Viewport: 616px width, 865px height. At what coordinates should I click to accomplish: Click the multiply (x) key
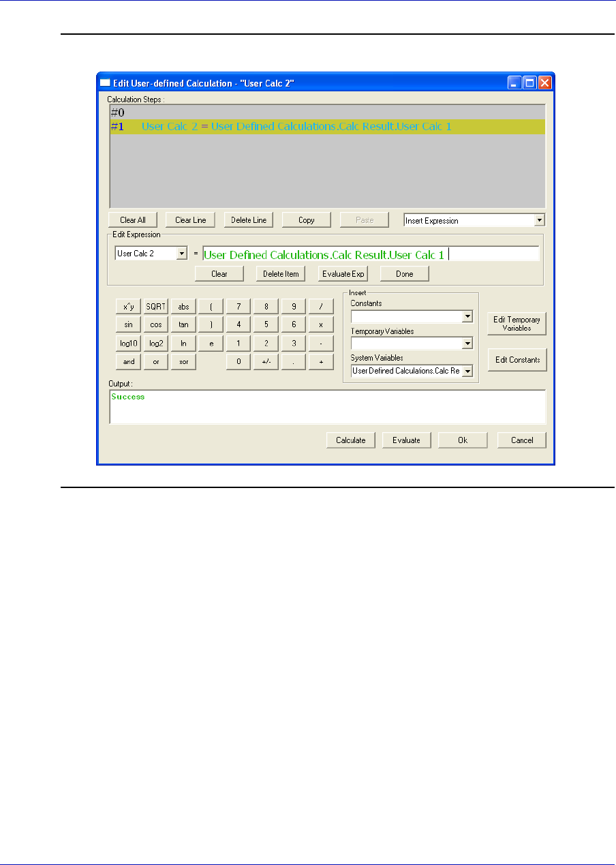321,325
